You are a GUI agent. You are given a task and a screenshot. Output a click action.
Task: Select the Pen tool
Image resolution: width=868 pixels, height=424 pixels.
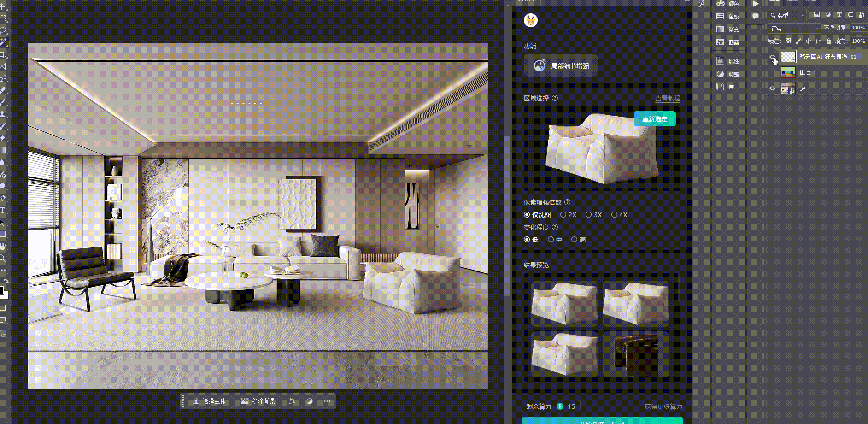tap(3, 198)
